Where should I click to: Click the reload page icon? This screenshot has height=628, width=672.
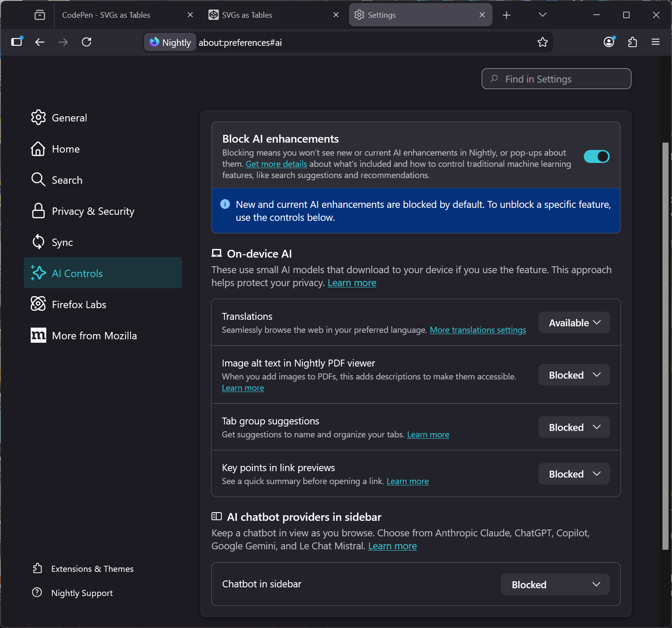(86, 42)
